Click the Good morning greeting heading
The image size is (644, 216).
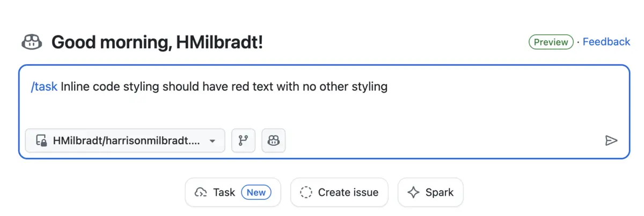pos(157,42)
